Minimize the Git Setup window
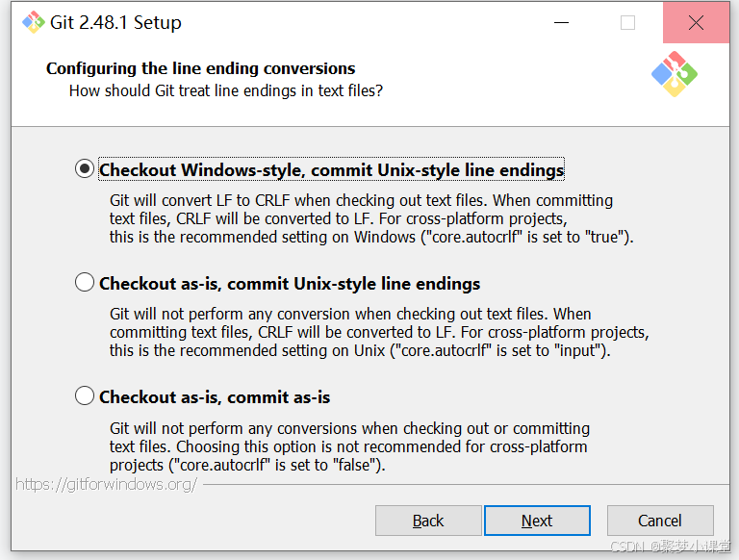This screenshot has height=560, width=739. click(x=561, y=22)
